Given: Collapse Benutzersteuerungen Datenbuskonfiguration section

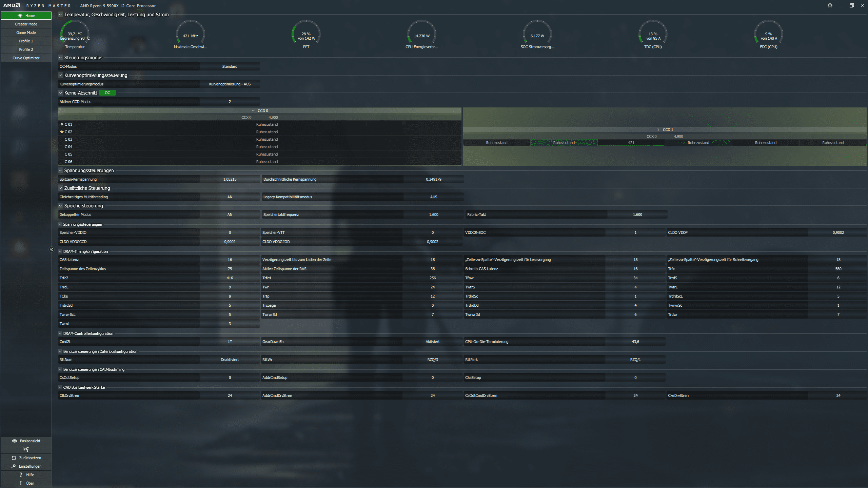Looking at the screenshot, I should click(60, 351).
